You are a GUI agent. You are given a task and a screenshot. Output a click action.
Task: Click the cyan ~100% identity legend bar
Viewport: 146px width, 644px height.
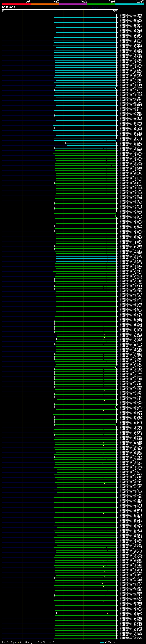(130, 4)
